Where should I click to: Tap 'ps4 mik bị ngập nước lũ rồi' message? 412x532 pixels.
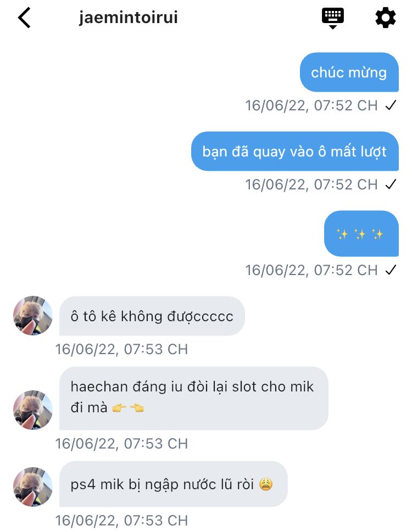coord(174,484)
